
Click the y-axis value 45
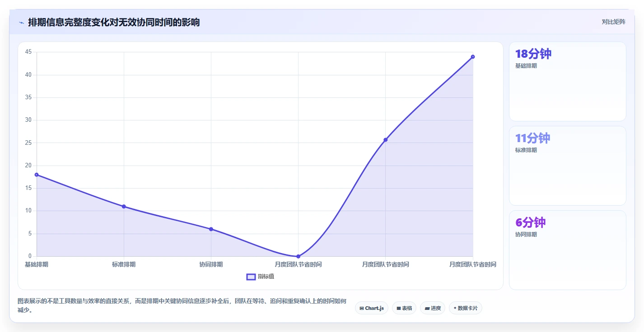pyautogui.click(x=28, y=52)
